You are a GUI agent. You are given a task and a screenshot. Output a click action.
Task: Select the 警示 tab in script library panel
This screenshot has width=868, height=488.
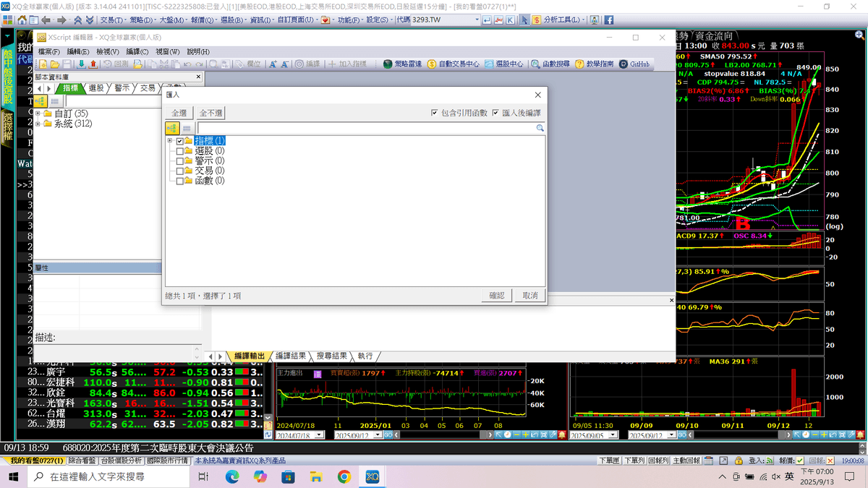pyautogui.click(x=122, y=87)
